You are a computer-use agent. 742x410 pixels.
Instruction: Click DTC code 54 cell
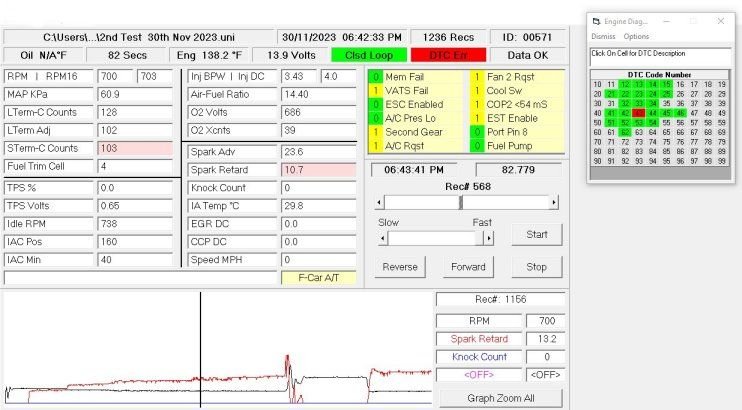[652, 123]
